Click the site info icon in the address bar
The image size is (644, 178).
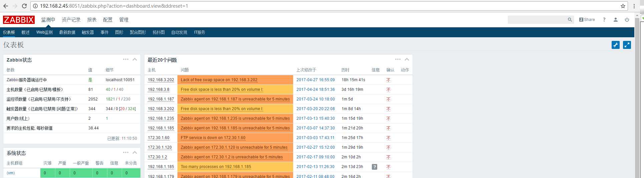35,6
